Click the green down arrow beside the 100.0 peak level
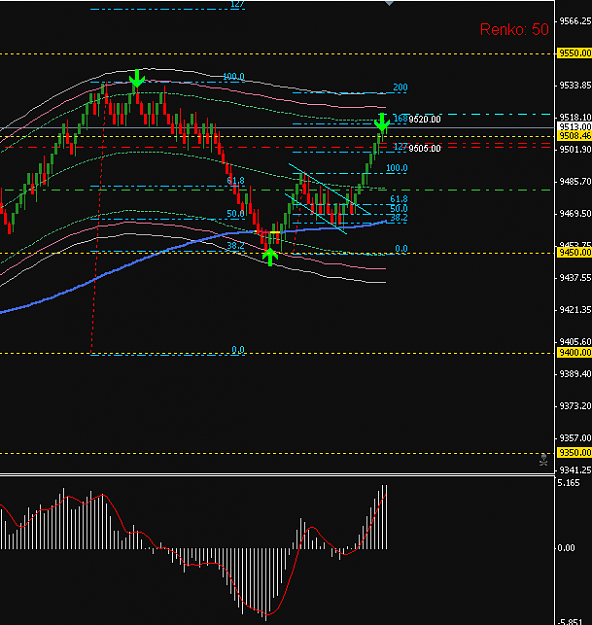This screenshot has height=625, width=592. (x=137, y=78)
